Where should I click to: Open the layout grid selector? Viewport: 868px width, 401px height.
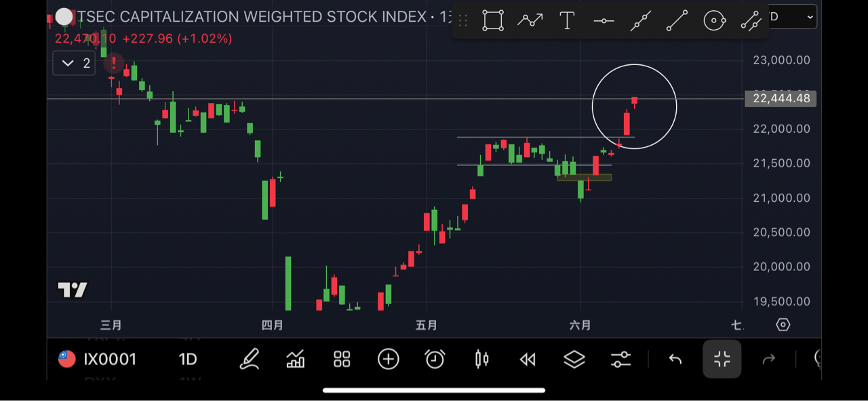pos(342,359)
